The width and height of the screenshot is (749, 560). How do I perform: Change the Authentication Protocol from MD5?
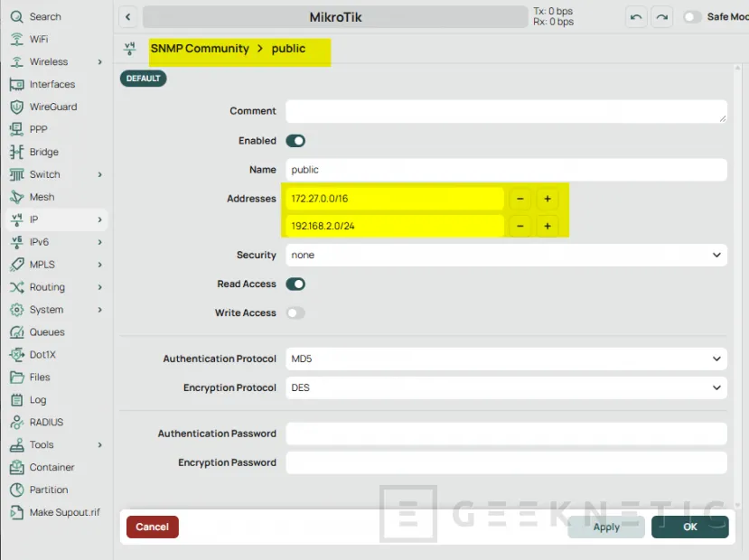pyautogui.click(x=506, y=359)
